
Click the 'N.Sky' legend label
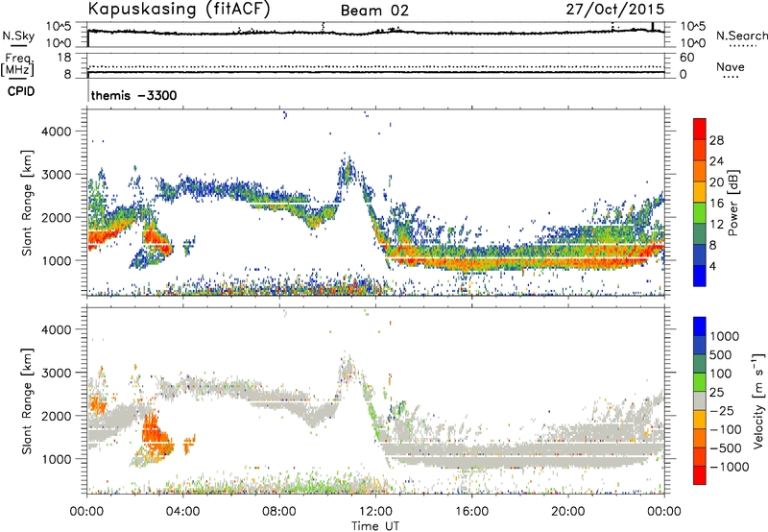click(18, 36)
